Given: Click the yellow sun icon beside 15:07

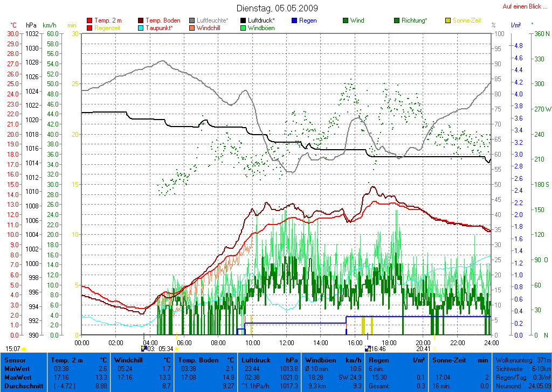Looking at the screenshot, I should point(24,349).
